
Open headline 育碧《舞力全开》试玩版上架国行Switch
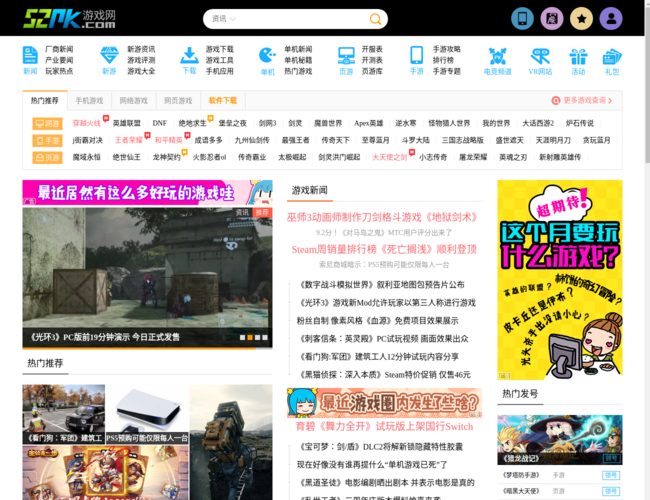(384, 427)
